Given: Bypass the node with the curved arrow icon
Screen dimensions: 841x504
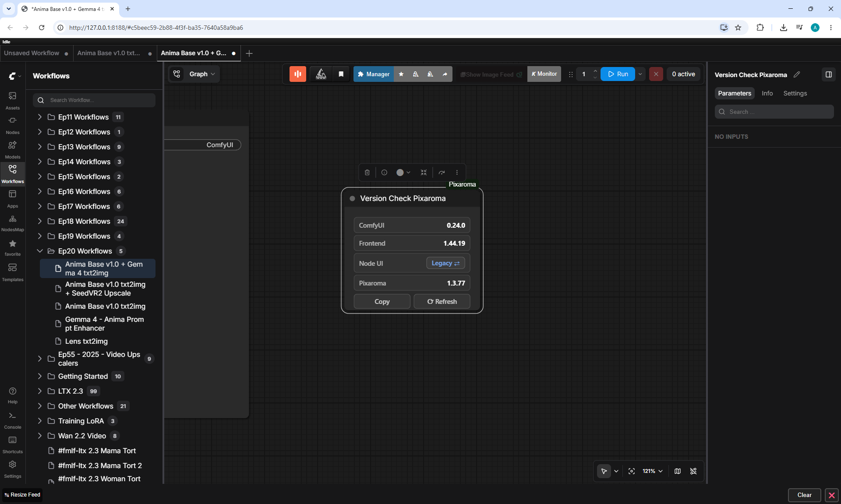Looking at the screenshot, I should click(x=442, y=173).
